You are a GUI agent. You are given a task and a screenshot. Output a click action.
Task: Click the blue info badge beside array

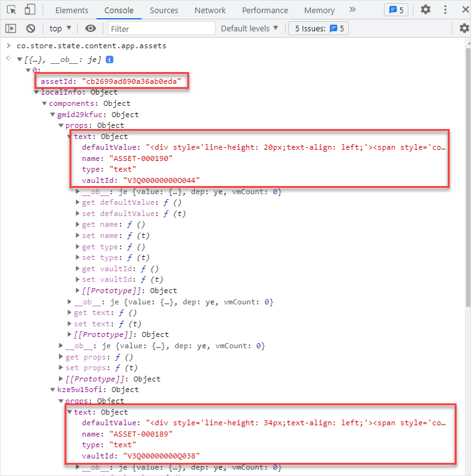110,59
